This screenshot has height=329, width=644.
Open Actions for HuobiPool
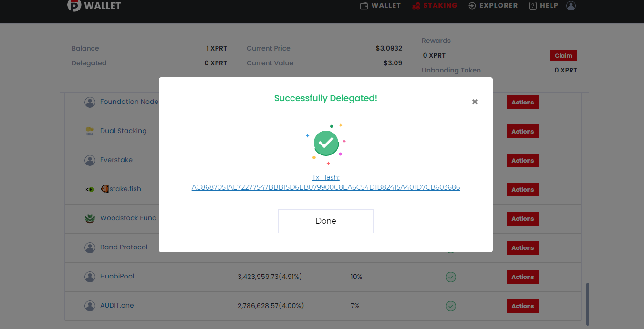(x=523, y=277)
